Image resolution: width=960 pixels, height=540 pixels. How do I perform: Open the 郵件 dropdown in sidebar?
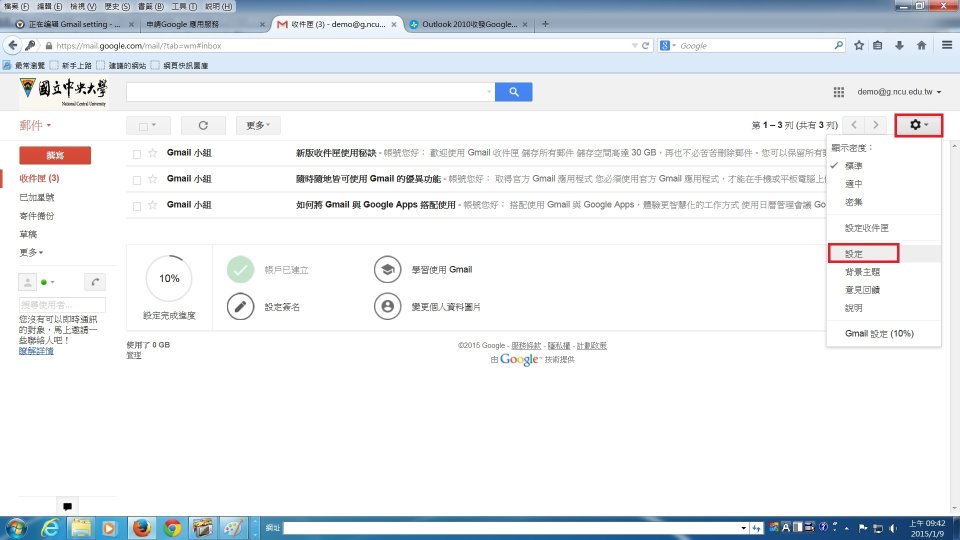[36, 125]
